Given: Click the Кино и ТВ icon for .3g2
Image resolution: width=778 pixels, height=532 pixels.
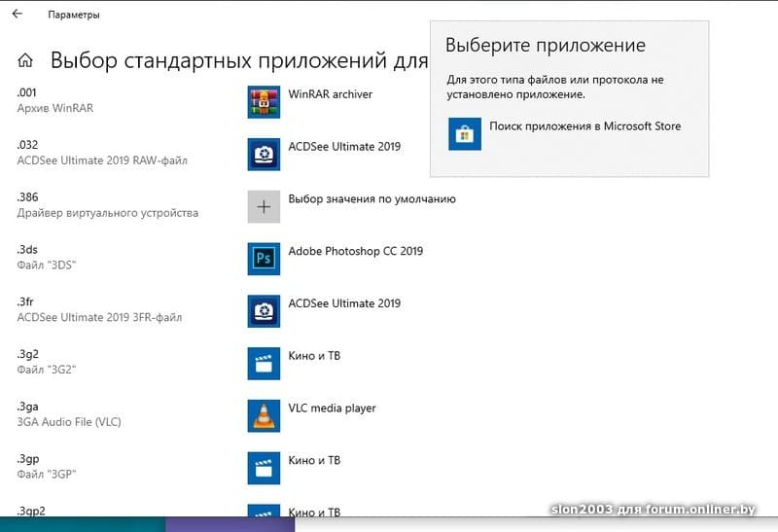Looking at the screenshot, I should tap(264, 364).
